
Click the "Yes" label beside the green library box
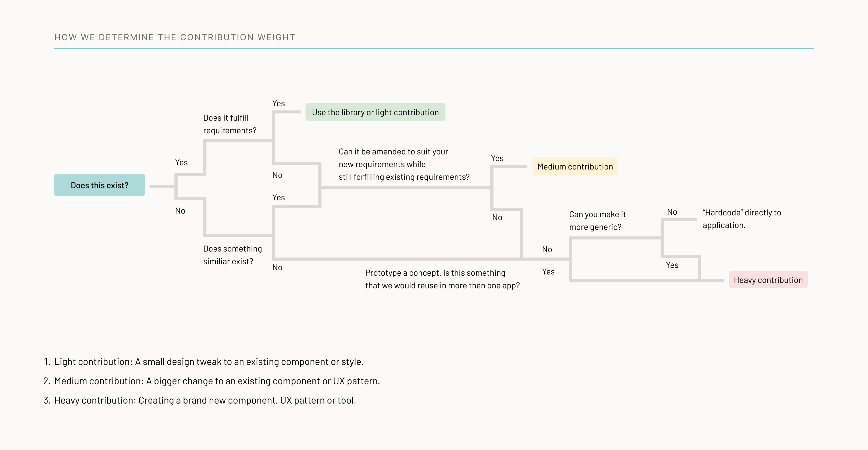(x=278, y=103)
